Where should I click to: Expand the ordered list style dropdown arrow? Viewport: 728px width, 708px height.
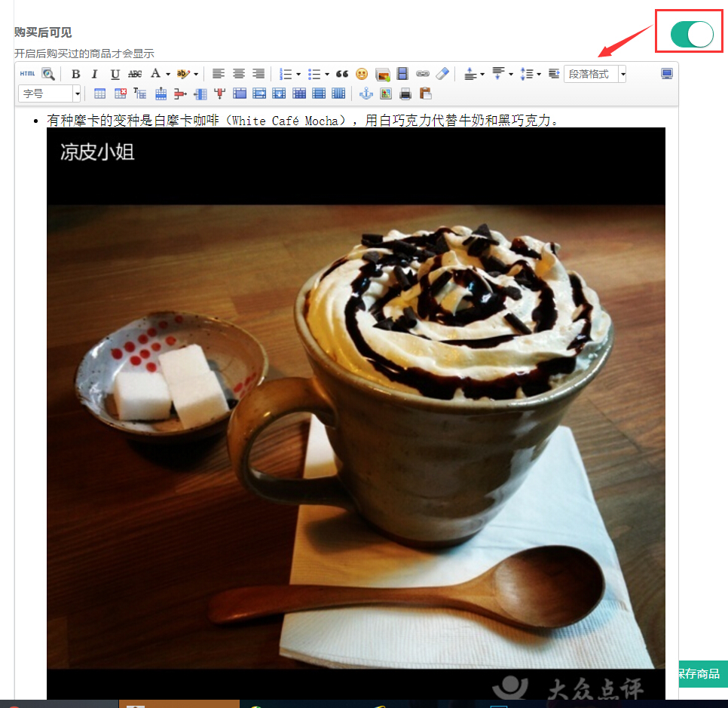298,75
